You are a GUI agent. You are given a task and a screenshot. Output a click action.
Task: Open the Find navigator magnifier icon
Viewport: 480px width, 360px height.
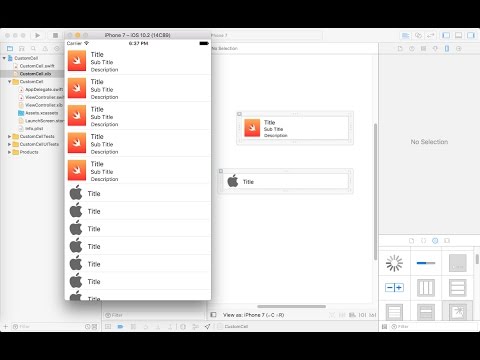click(x=33, y=49)
